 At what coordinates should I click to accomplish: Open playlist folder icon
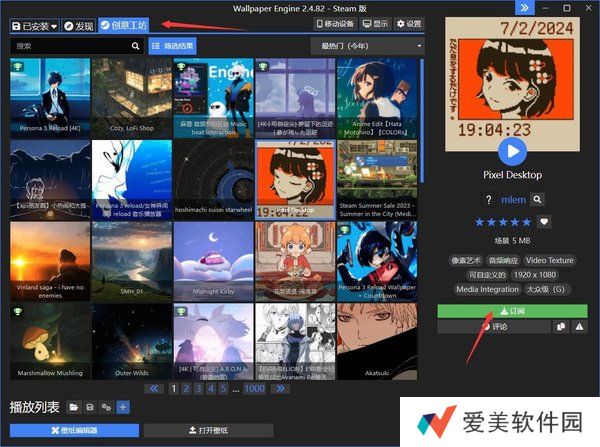point(73,407)
